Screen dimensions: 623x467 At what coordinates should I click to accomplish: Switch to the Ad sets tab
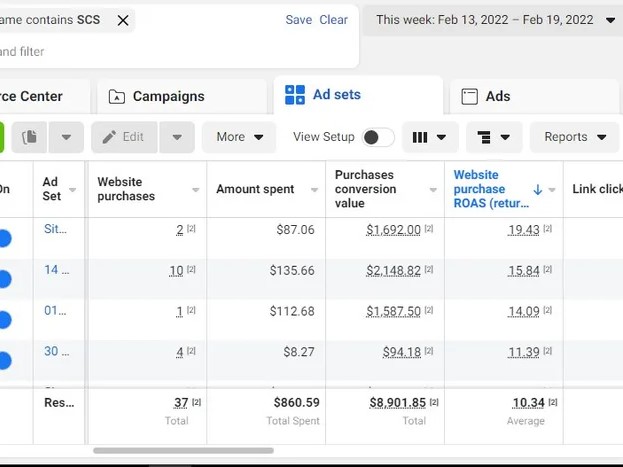click(358, 95)
